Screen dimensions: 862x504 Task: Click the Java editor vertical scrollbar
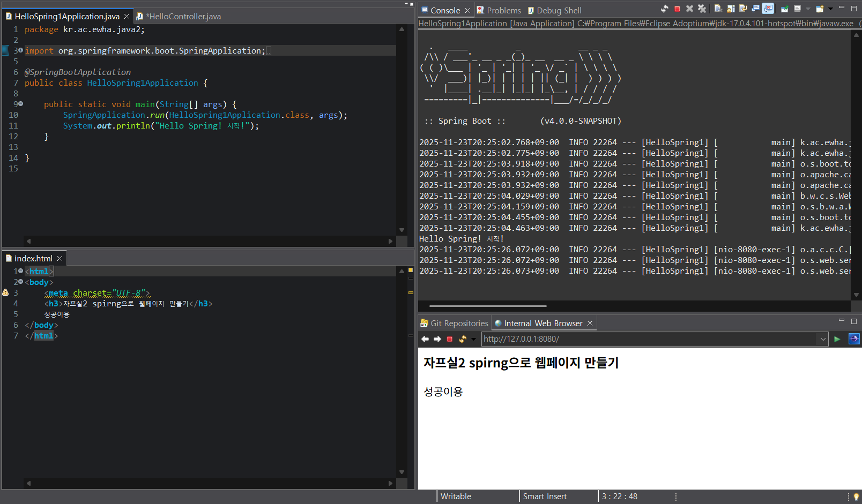[x=402, y=130]
